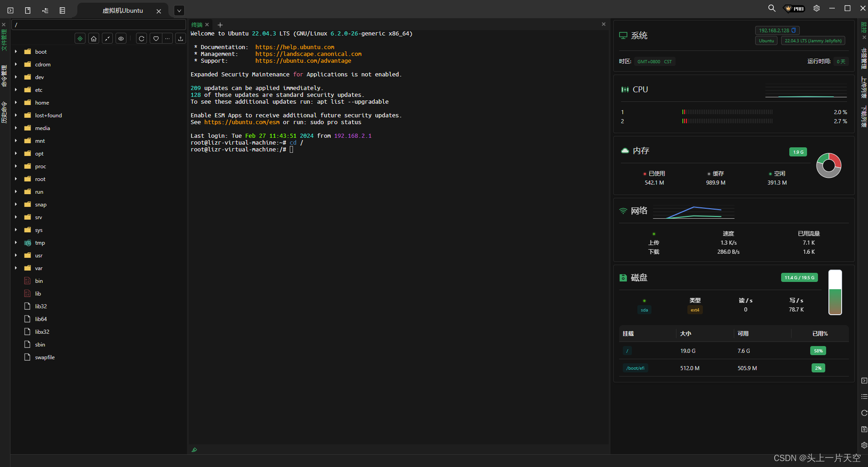Expand the boot folder

[16, 51]
